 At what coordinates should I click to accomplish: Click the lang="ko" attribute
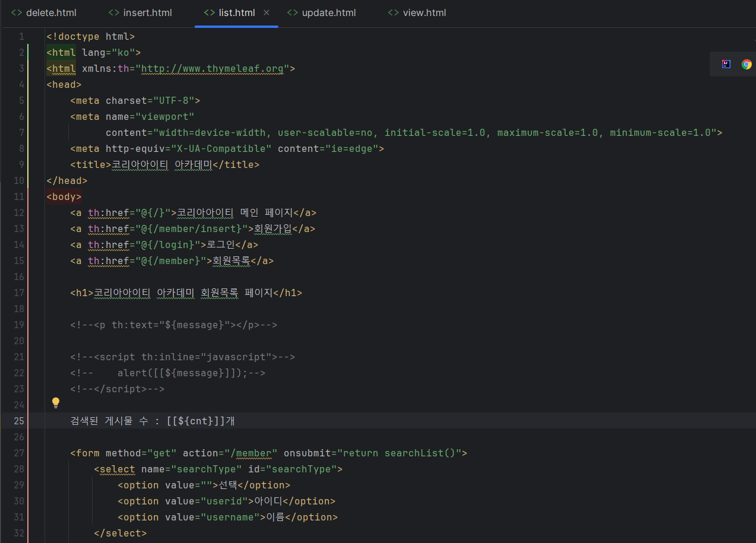pos(109,52)
